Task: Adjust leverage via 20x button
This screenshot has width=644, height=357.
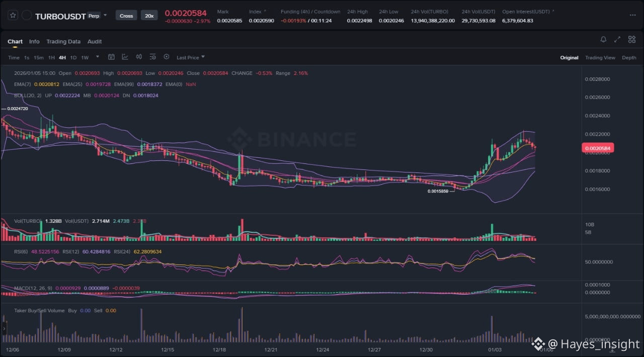Action: (149, 16)
